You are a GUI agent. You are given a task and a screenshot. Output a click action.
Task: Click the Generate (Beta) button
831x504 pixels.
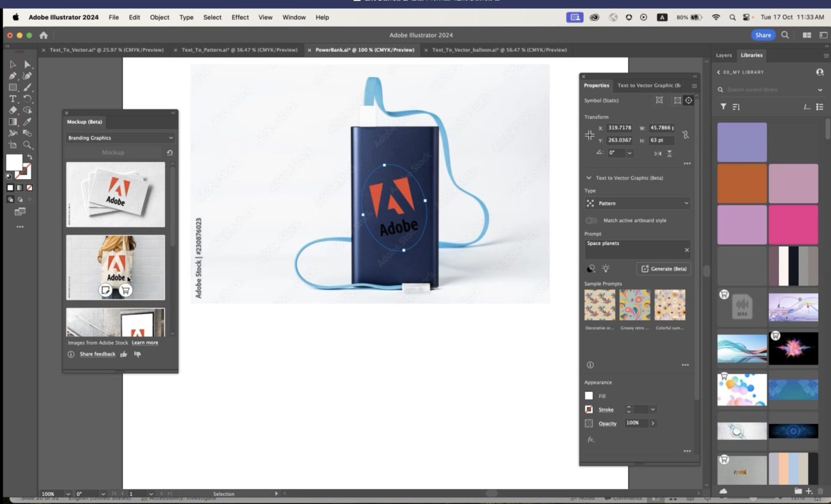[664, 269]
